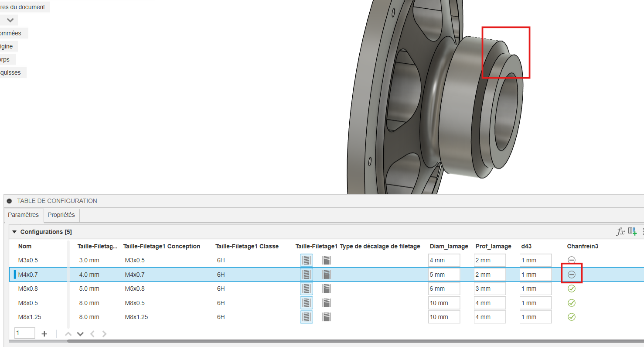Move selected configuration down with down chevron
Screen dimensions: 644x347
[x=80, y=334]
